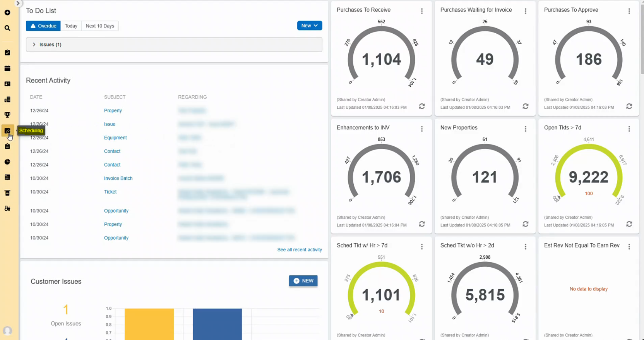Click the blue bar in Customer Issues chart
The width and height of the screenshot is (644, 340).
[x=217, y=324]
